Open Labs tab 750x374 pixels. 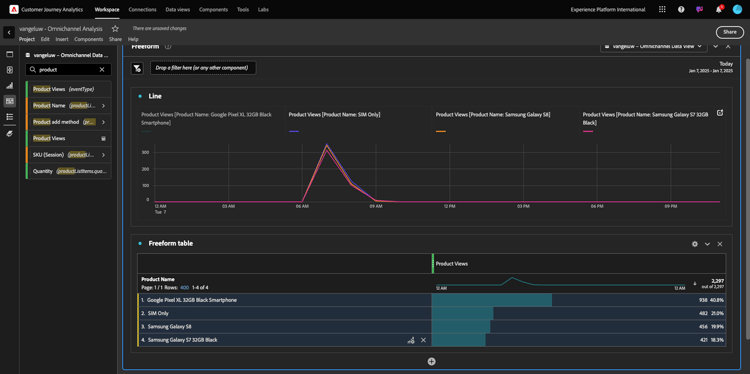click(x=263, y=10)
